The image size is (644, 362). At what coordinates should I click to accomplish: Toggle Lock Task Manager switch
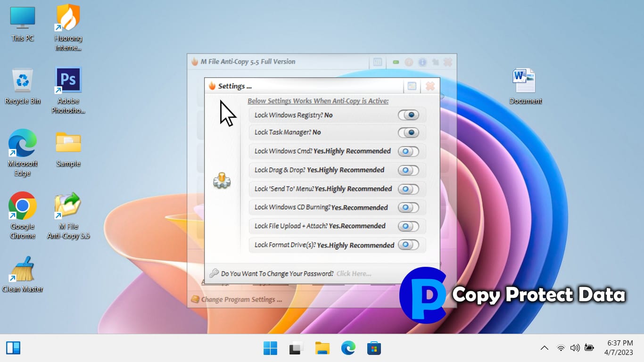(x=408, y=132)
